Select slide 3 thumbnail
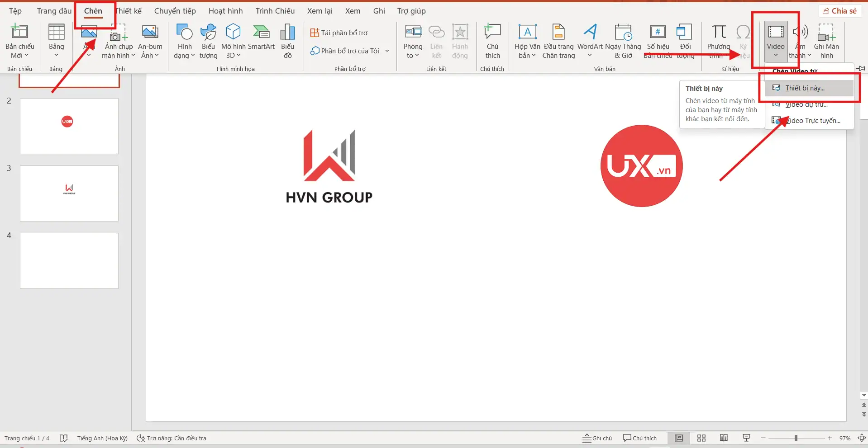This screenshot has width=868, height=448. click(69, 193)
